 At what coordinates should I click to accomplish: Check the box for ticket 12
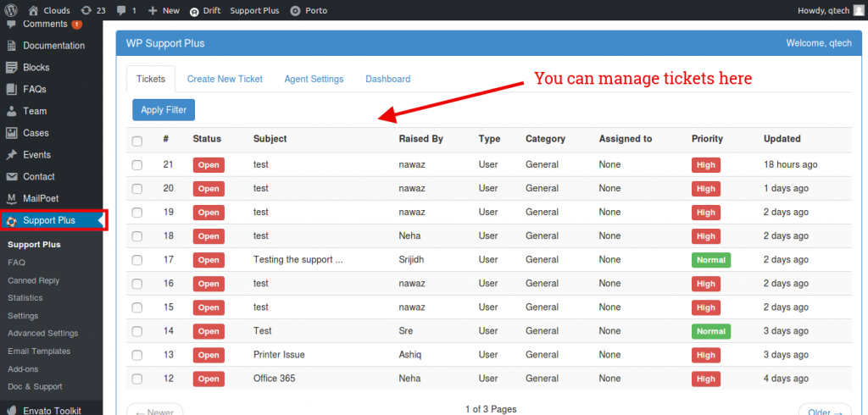pyautogui.click(x=136, y=379)
